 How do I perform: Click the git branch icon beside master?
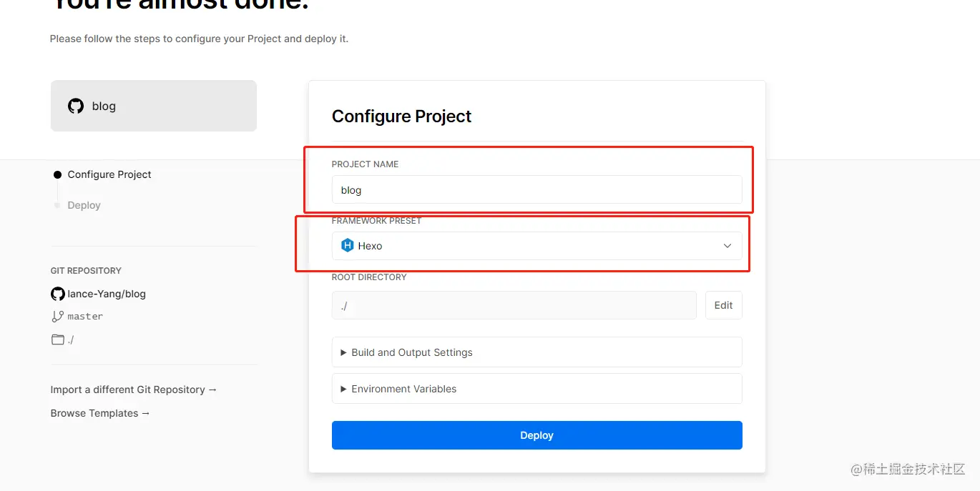58,316
